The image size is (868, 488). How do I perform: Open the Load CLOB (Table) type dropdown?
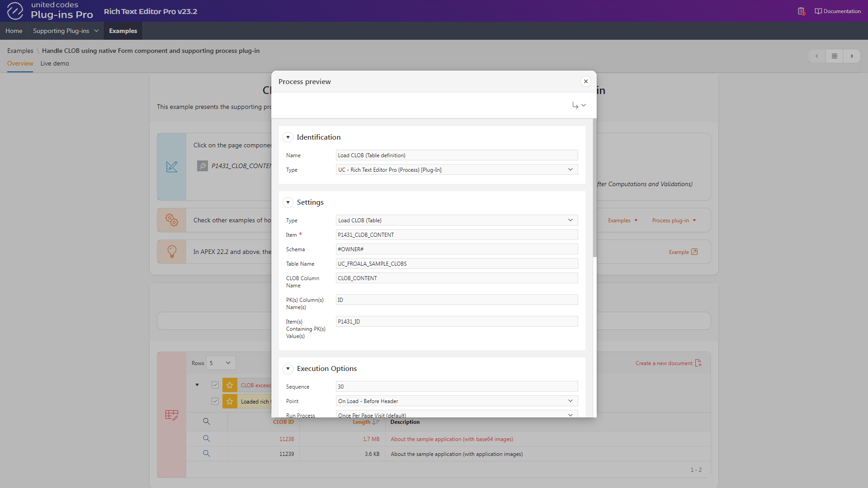tap(457, 221)
